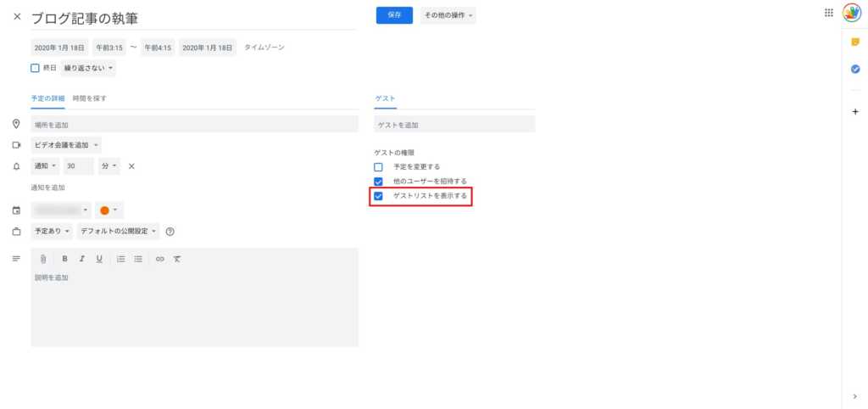Check the 予定を変更する guest permission
Image resolution: width=868 pixels, height=409 pixels.
(379, 167)
